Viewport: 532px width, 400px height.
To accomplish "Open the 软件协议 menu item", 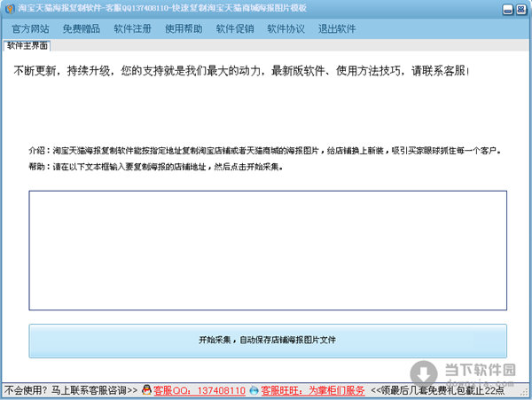I will pyautogui.click(x=286, y=29).
